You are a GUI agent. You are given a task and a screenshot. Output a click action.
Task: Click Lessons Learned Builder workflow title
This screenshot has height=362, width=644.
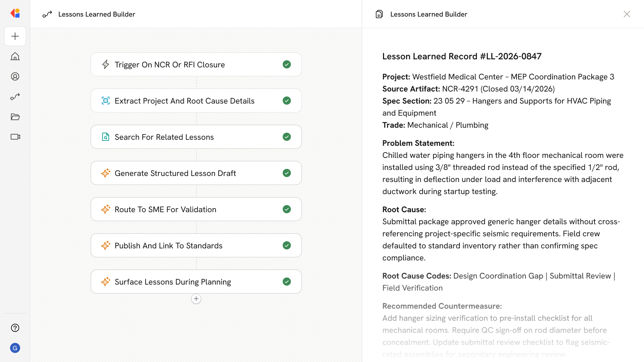97,14
